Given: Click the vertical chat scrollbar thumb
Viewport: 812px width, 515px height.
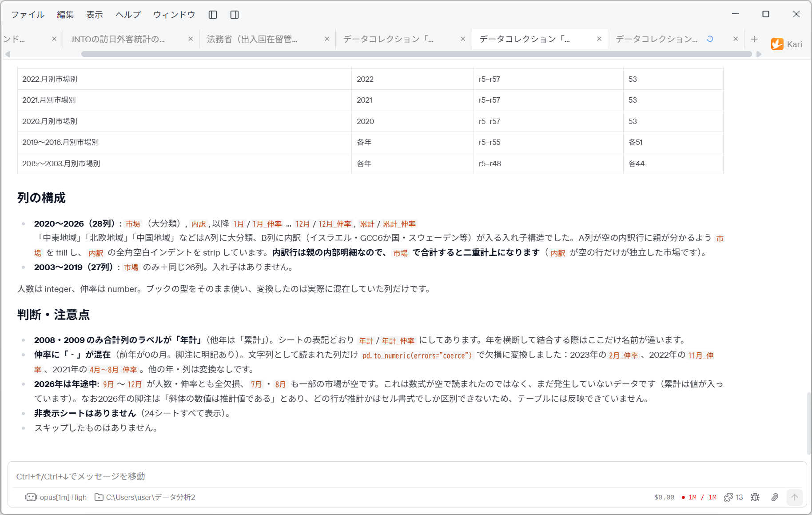Looking at the screenshot, I should tap(809, 423).
